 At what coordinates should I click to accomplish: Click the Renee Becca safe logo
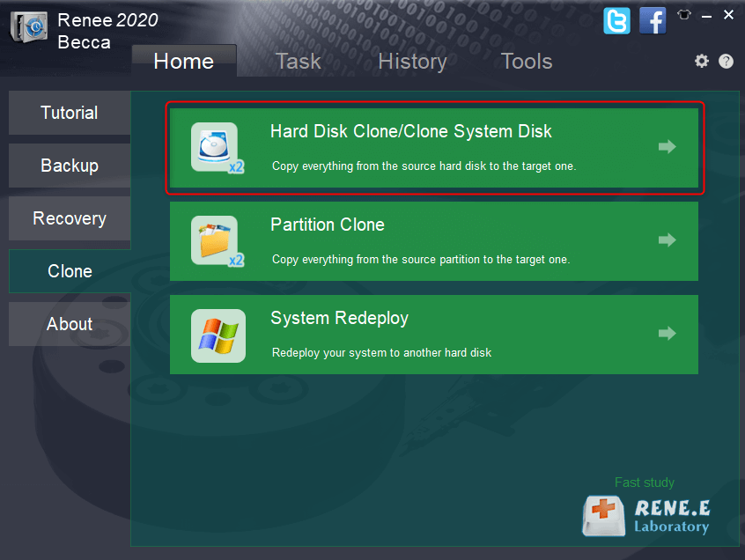click(28, 30)
